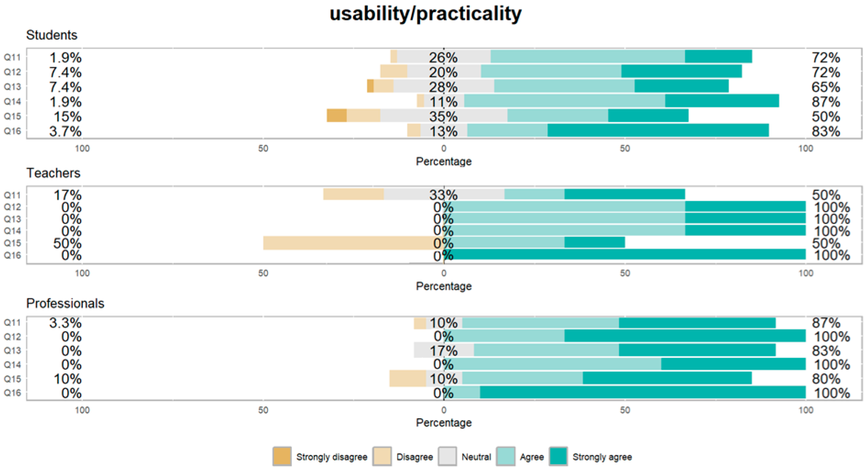Click the 50% disagree label in Teachers Q15

point(67,243)
